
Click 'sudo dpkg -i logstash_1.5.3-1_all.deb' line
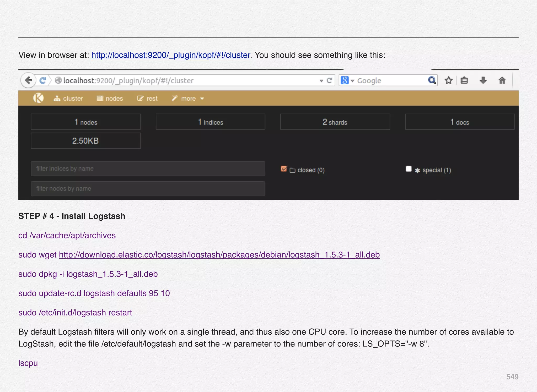88,274
